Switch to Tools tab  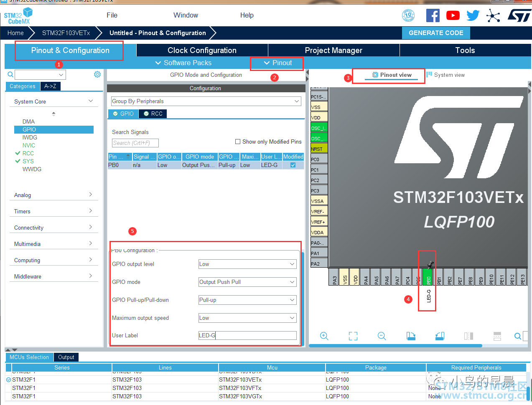click(x=465, y=50)
